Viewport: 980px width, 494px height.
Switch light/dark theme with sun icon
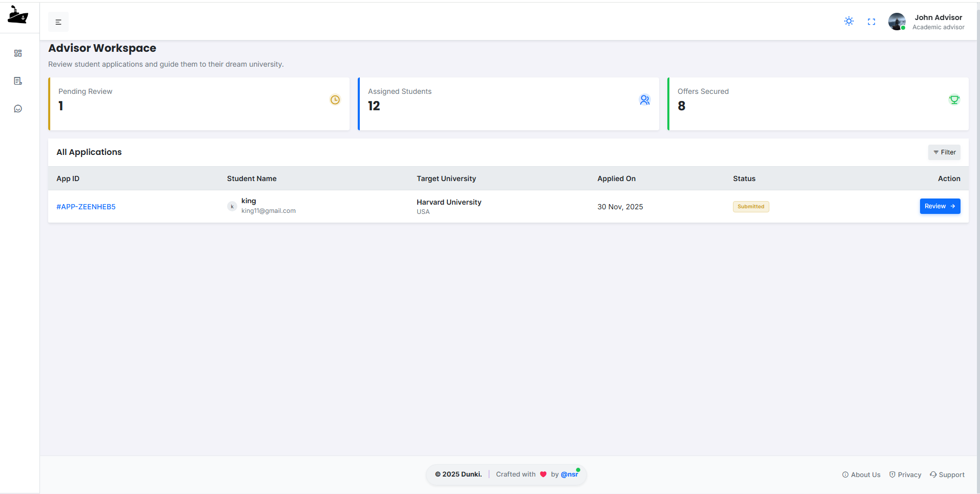pyautogui.click(x=849, y=22)
